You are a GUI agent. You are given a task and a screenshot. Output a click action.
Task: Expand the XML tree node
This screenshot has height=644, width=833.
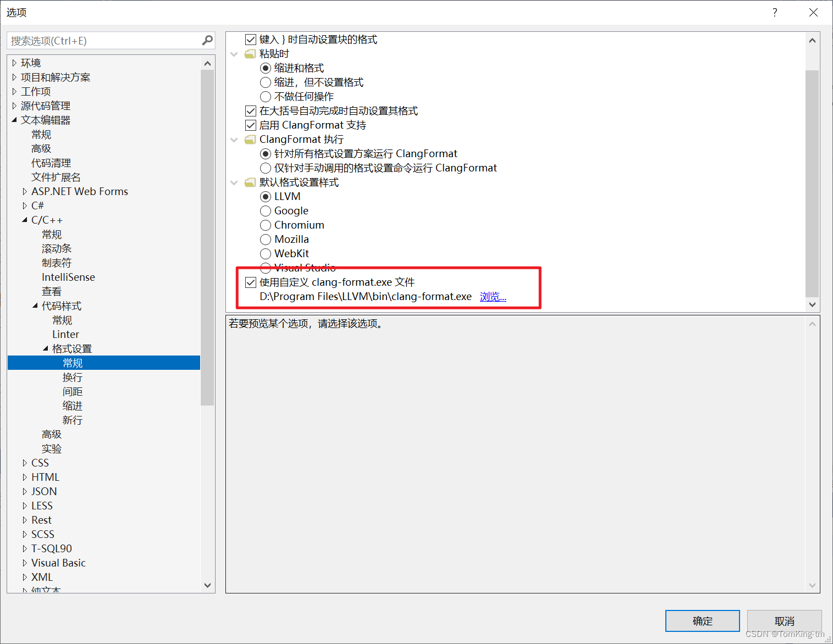coord(25,577)
